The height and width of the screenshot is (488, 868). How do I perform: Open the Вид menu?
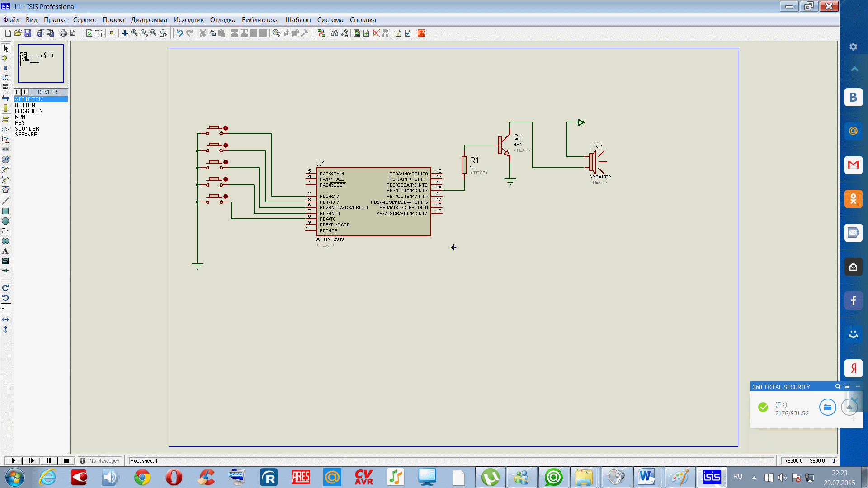(x=32, y=20)
